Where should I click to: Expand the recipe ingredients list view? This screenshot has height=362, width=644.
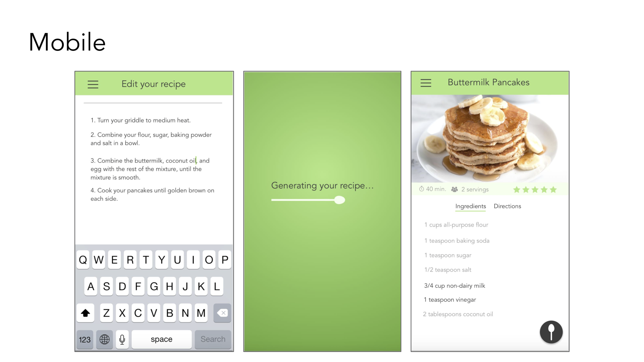click(x=470, y=205)
